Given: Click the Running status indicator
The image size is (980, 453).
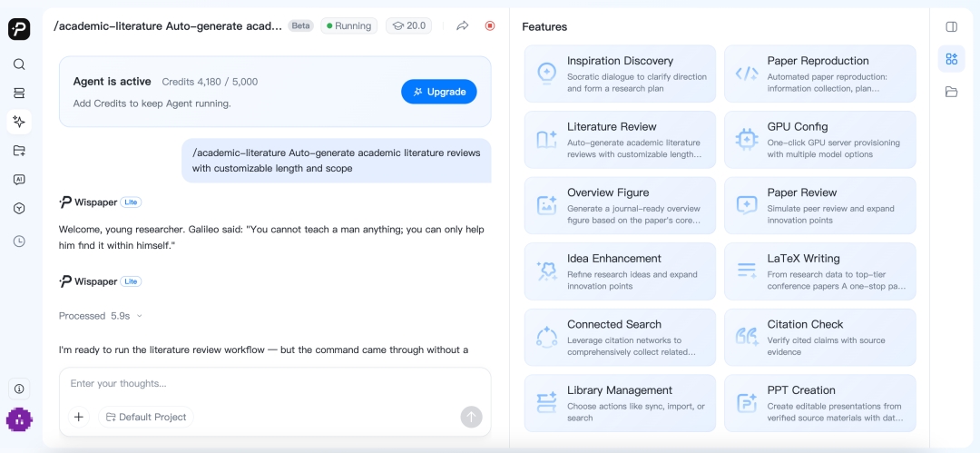Looking at the screenshot, I should (x=348, y=25).
